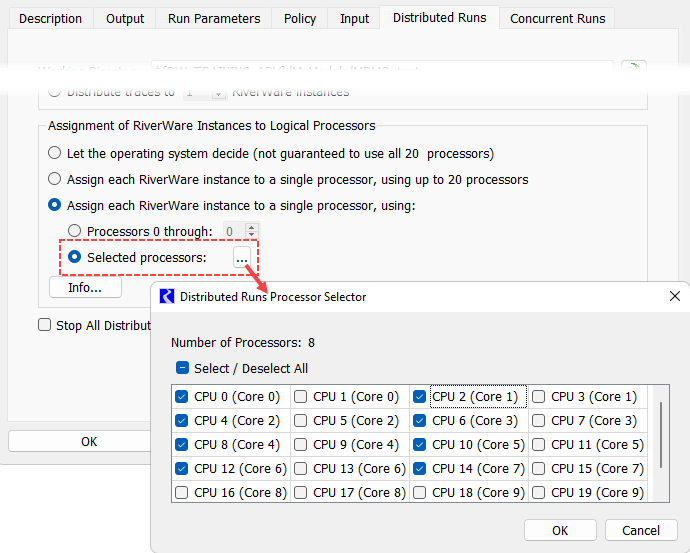Viewport: 690px width, 553px height.
Task: Increment the 'Processors 0 through' spinner value
Action: [252, 227]
